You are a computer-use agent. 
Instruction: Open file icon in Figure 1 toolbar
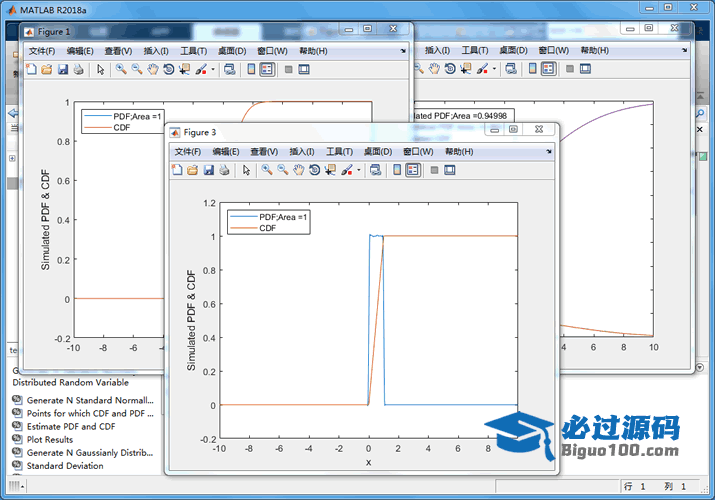[47, 69]
